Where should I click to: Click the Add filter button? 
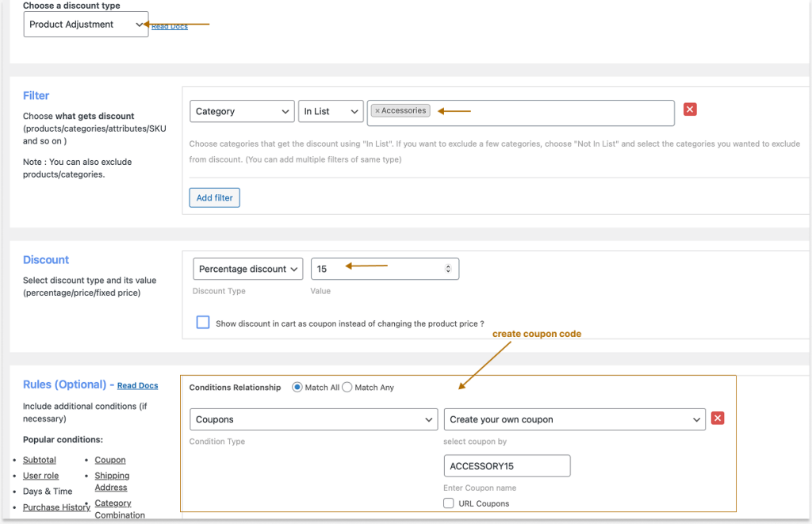214,198
